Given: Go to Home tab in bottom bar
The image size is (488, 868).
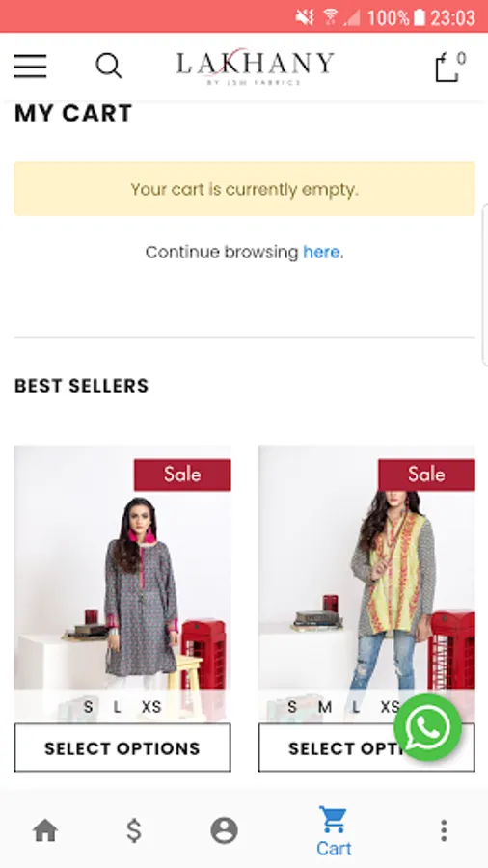Looking at the screenshot, I should click(45, 830).
